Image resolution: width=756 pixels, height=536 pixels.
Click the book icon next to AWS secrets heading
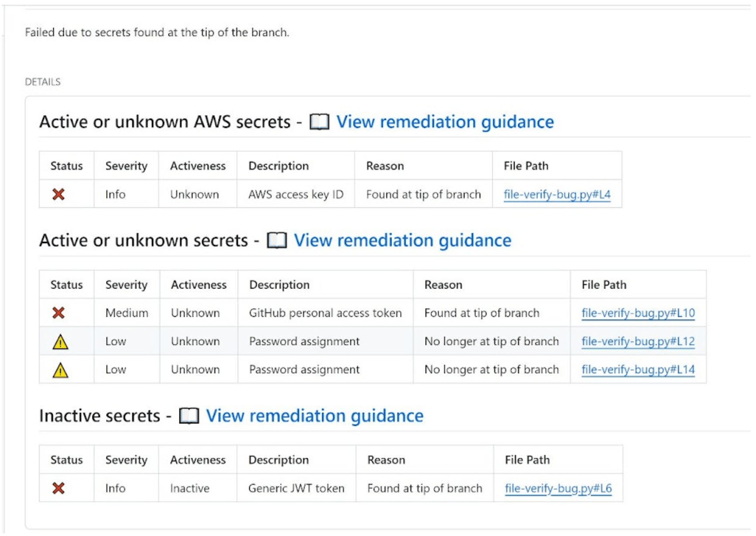pyautogui.click(x=320, y=122)
